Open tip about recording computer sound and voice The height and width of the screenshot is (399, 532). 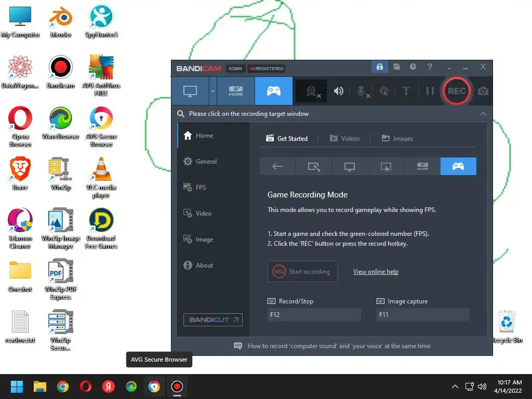point(332,346)
